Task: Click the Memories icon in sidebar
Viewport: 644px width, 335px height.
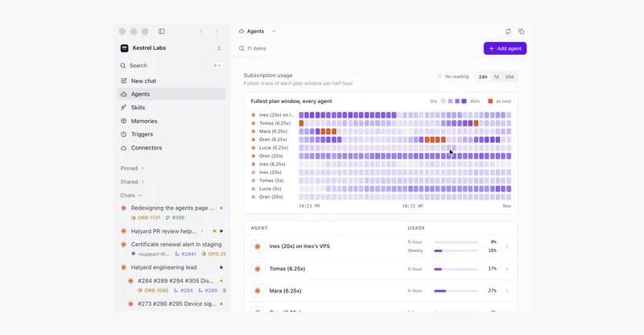Action: pyautogui.click(x=124, y=122)
